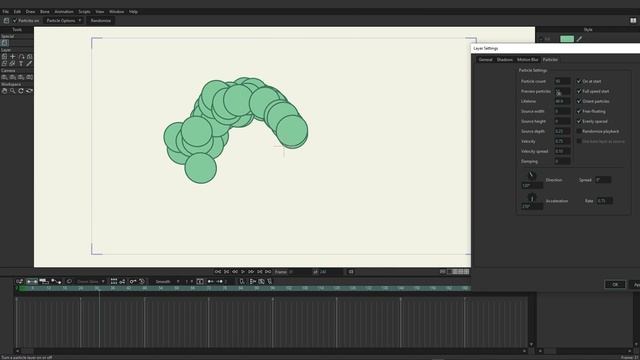Screen dimensions: 640x360
Task: Toggle the Evenly spaced checkbox
Action: pos(579,121)
